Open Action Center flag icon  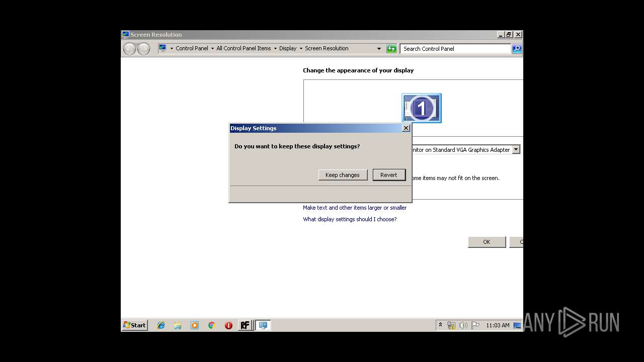[x=475, y=325]
